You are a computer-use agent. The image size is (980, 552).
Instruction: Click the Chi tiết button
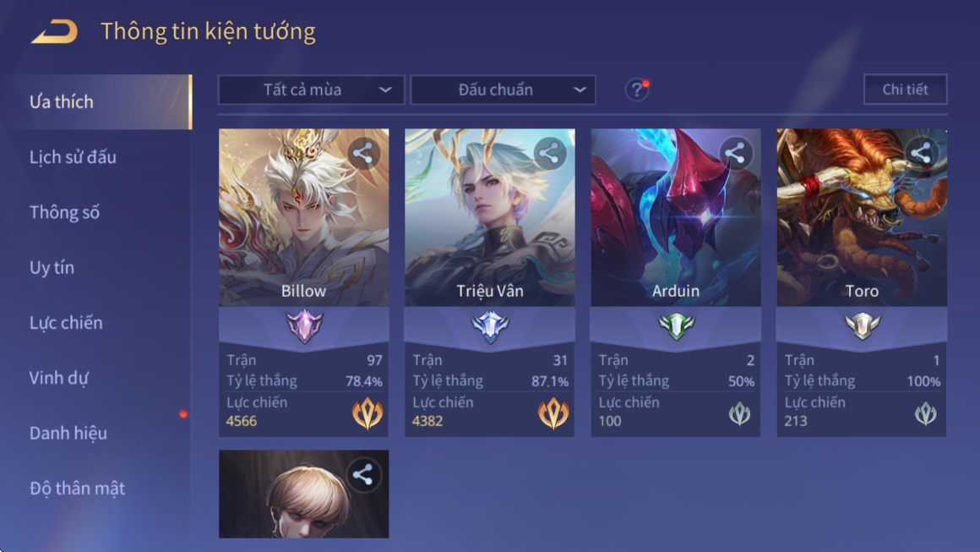tap(905, 90)
